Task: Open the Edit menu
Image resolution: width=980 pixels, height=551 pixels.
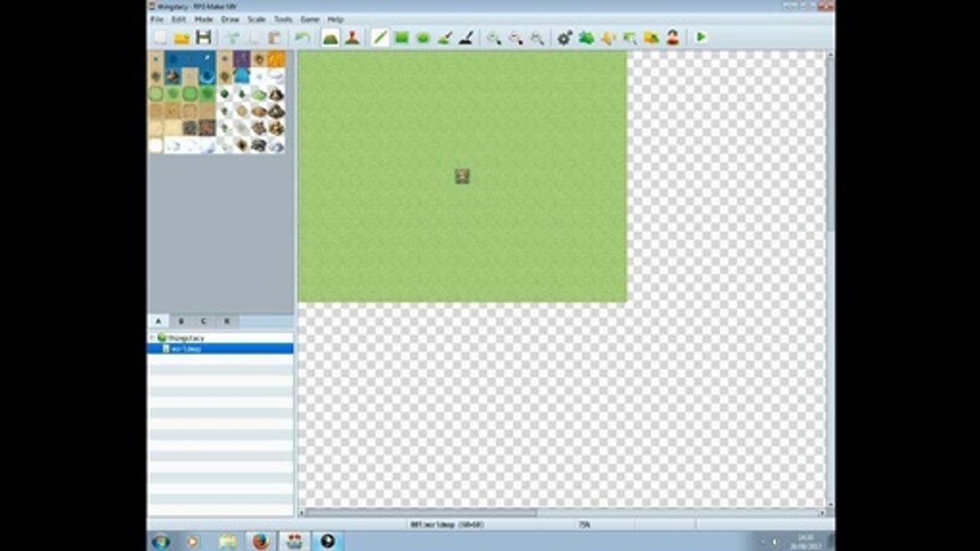Action: click(178, 19)
